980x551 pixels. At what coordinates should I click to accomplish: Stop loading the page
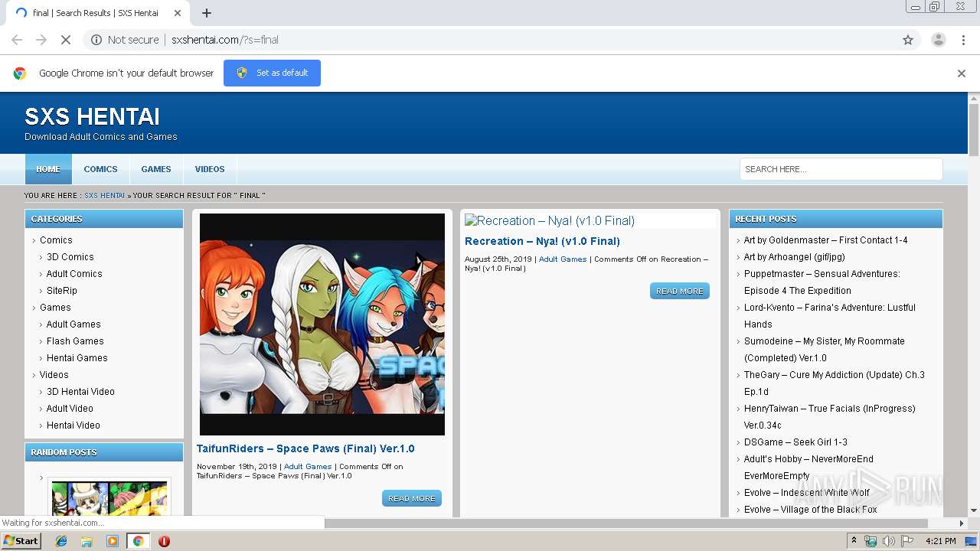(66, 40)
